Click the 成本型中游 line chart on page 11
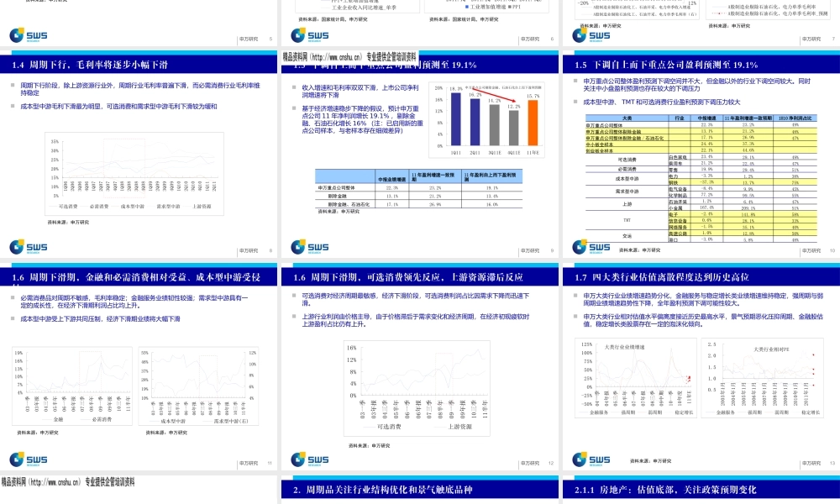Viewport: 840px width, 504px height. click(x=199, y=386)
